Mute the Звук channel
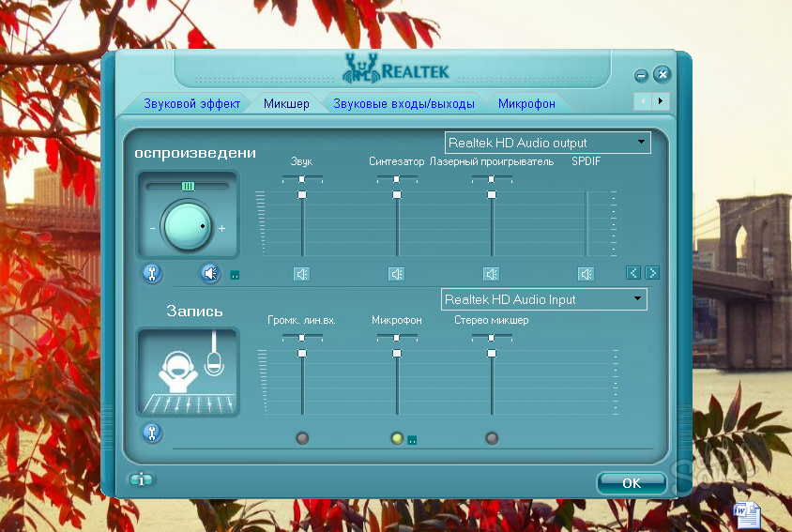Screen dimensions: 792x532 (x=301, y=274)
